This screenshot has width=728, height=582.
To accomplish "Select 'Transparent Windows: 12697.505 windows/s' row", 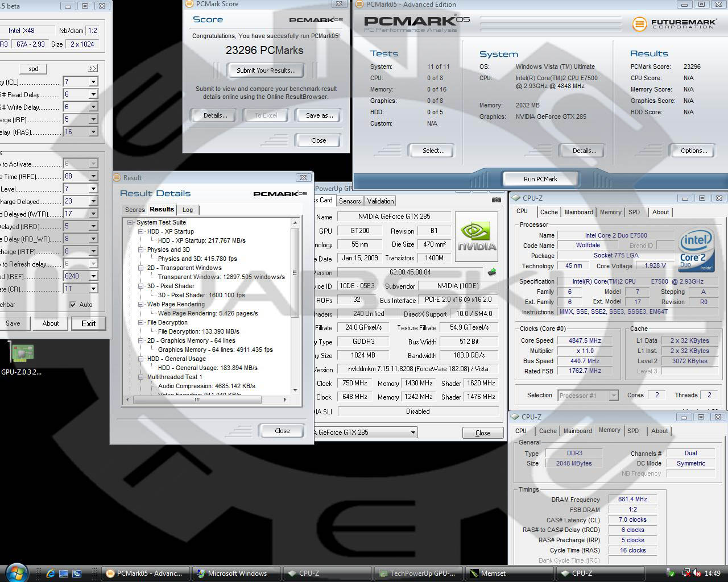I will [221, 277].
